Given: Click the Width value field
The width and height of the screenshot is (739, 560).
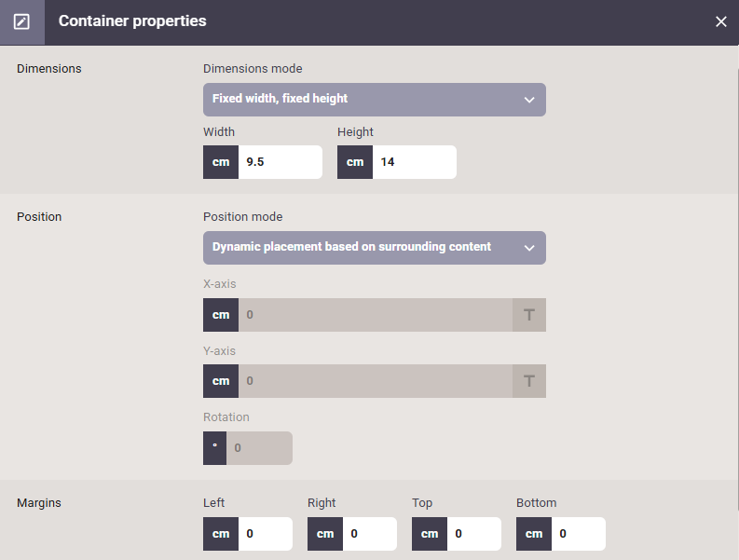Looking at the screenshot, I should click(x=280, y=162).
